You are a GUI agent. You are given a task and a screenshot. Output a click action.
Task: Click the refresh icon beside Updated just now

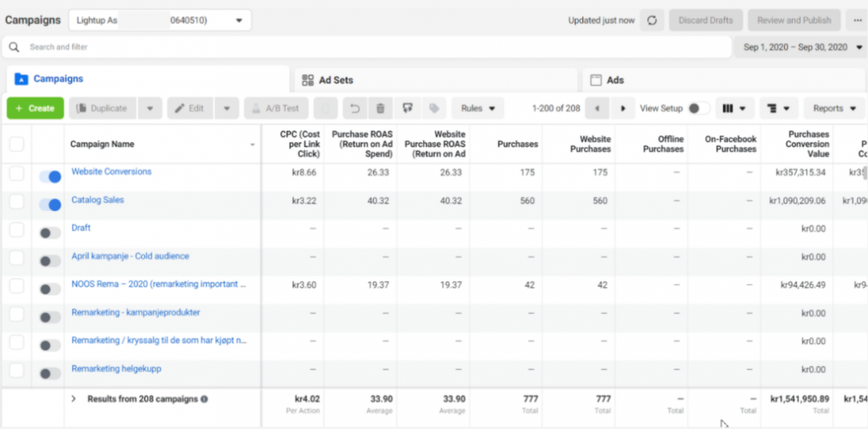(653, 21)
